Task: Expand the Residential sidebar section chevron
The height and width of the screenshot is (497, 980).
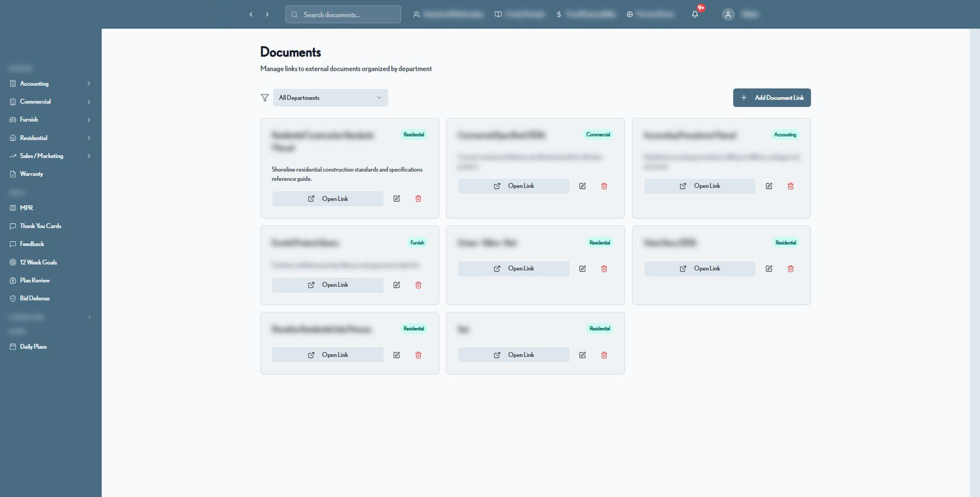Action: point(89,138)
